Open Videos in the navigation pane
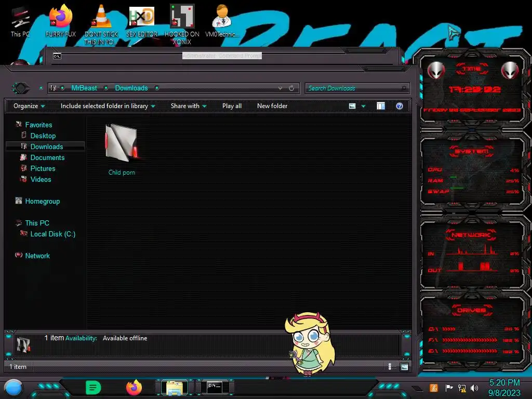Image resolution: width=532 pixels, height=399 pixels. 41,179
